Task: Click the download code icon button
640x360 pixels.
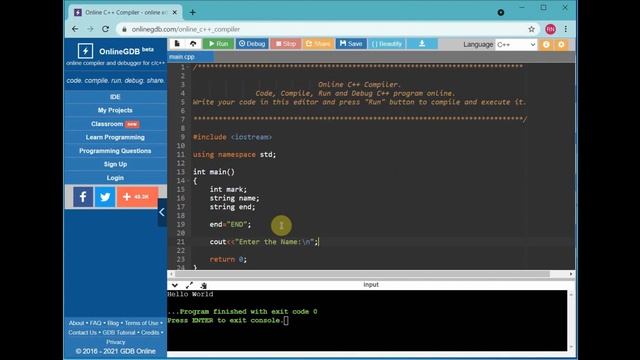Action: tap(422, 44)
